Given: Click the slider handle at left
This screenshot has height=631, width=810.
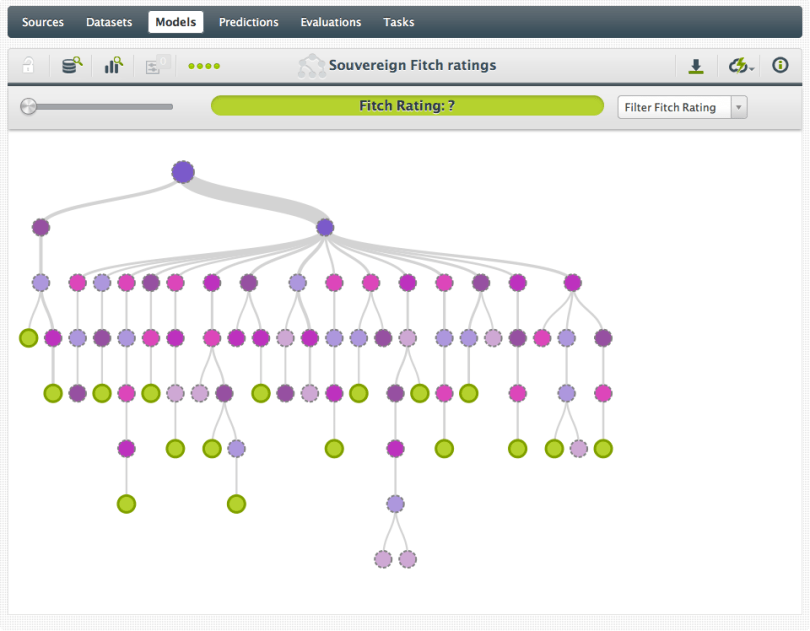Looking at the screenshot, I should point(28,106).
